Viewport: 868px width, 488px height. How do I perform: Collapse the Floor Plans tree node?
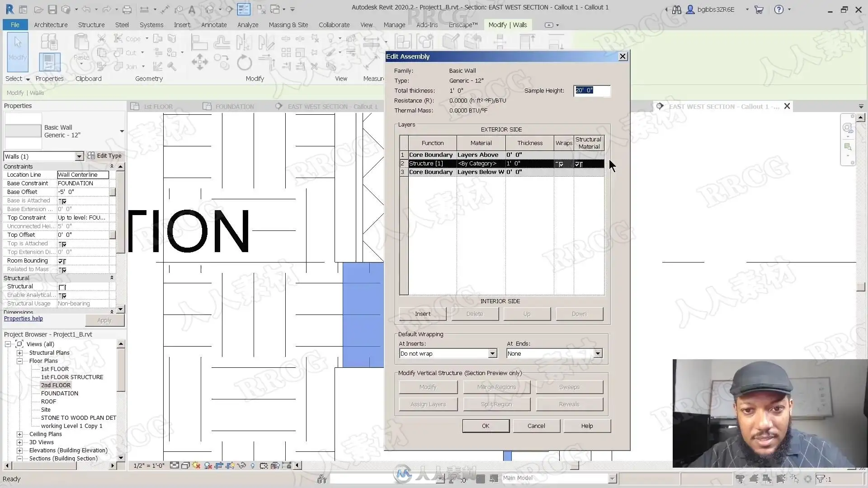point(19,361)
